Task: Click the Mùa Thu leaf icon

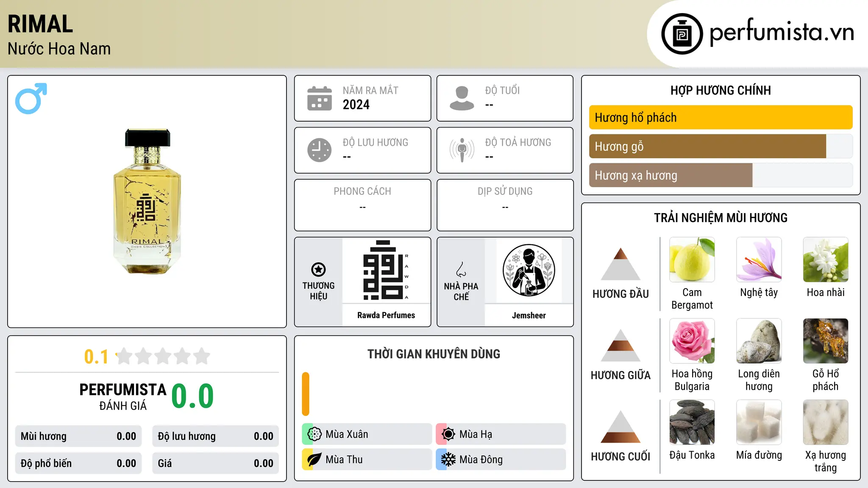Action: [314, 460]
